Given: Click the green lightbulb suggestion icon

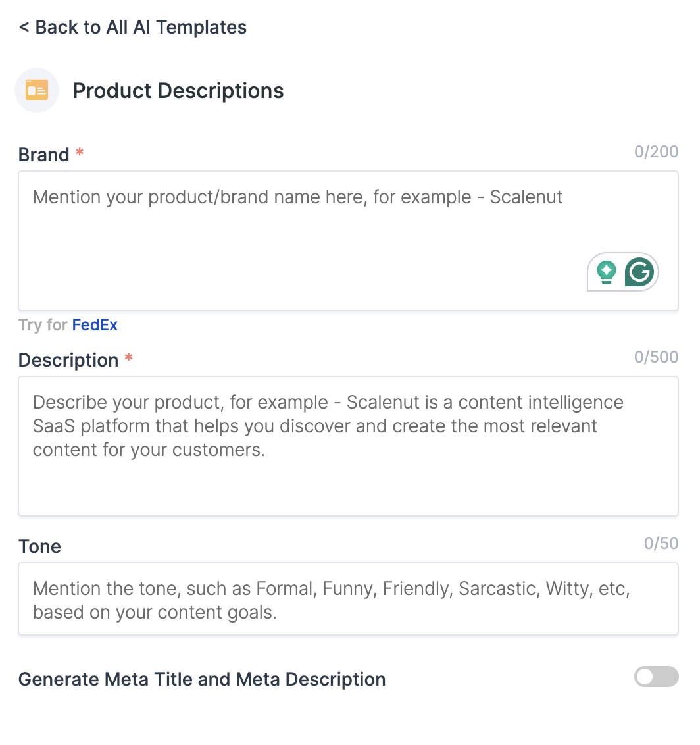Looking at the screenshot, I should pyautogui.click(x=607, y=272).
